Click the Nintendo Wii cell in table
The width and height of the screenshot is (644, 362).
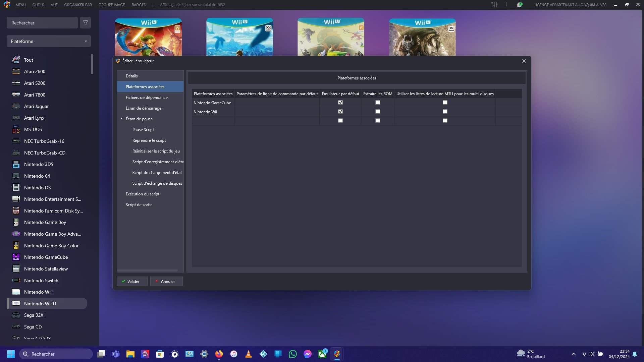[x=213, y=112]
